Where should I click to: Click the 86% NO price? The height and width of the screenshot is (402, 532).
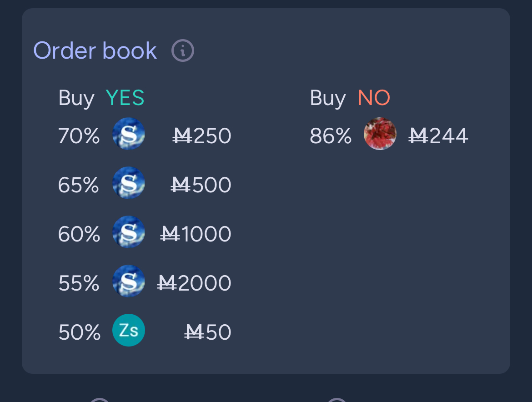pos(331,136)
